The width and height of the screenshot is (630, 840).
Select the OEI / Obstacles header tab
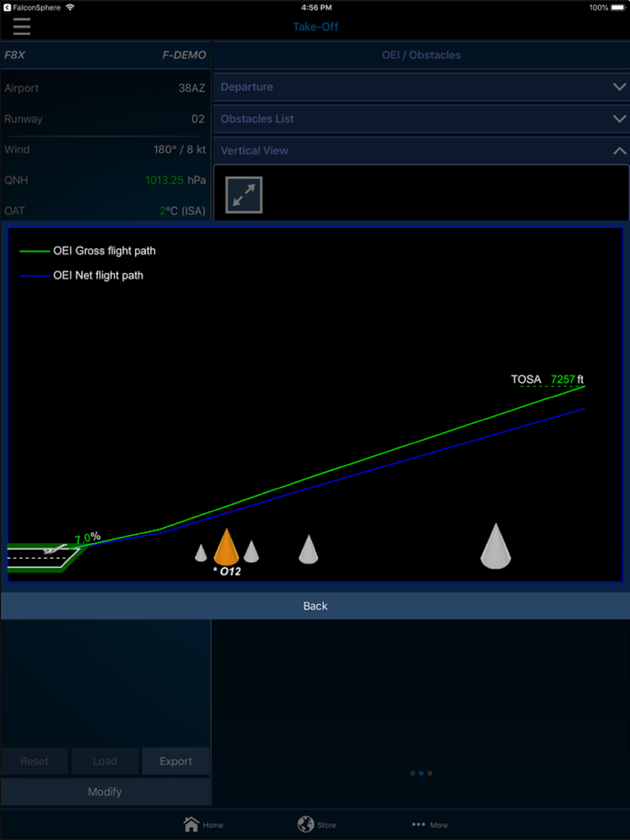pos(421,55)
